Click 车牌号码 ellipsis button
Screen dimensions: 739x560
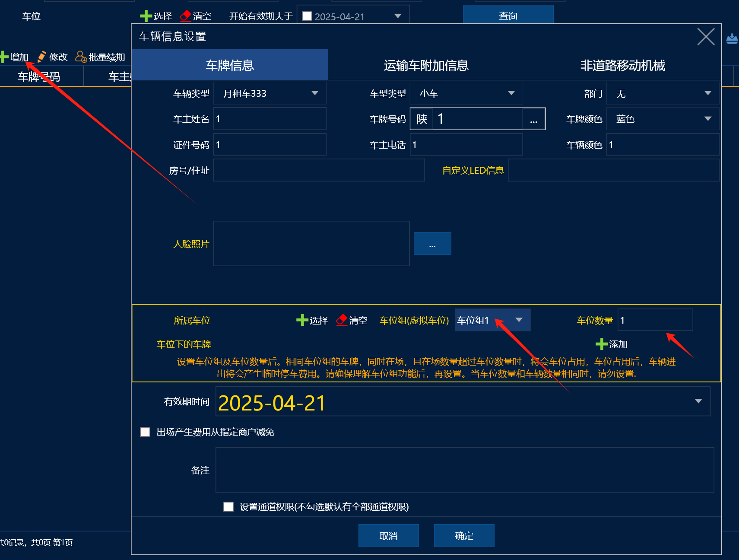coord(533,119)
